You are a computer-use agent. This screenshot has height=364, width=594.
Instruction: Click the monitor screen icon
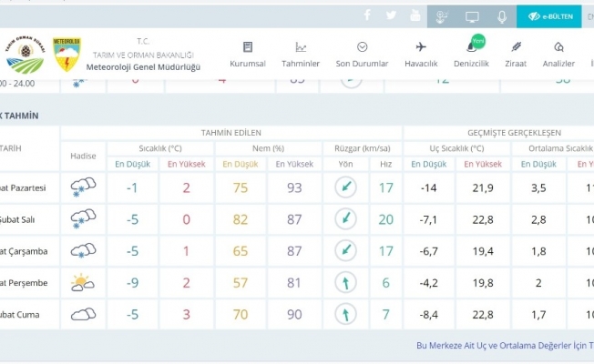(x=472, y=16)
